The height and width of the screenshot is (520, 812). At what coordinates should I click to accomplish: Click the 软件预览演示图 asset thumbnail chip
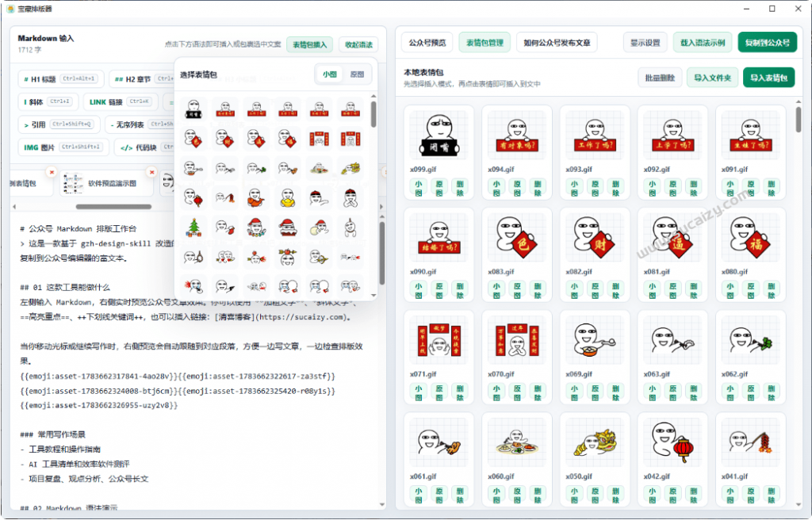click(106, 183)
